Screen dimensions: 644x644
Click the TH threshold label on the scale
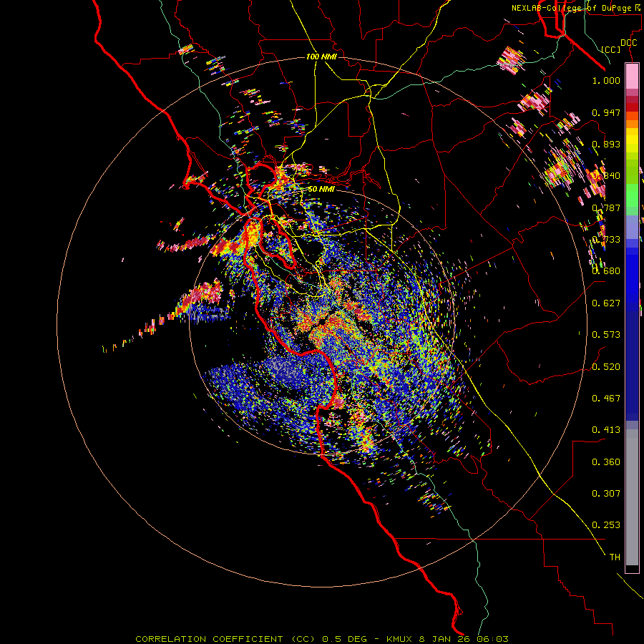[x=615, y=557]
